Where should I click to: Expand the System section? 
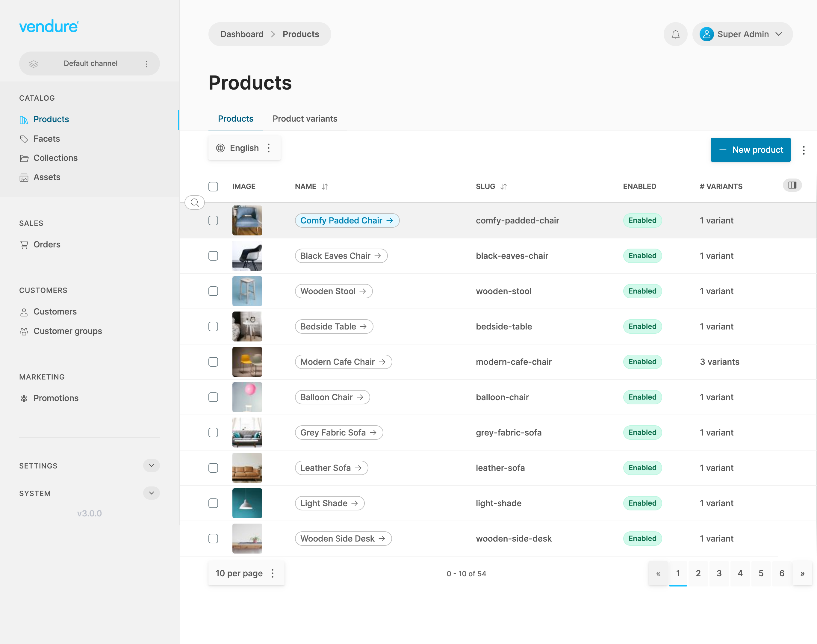pos(151,493)
